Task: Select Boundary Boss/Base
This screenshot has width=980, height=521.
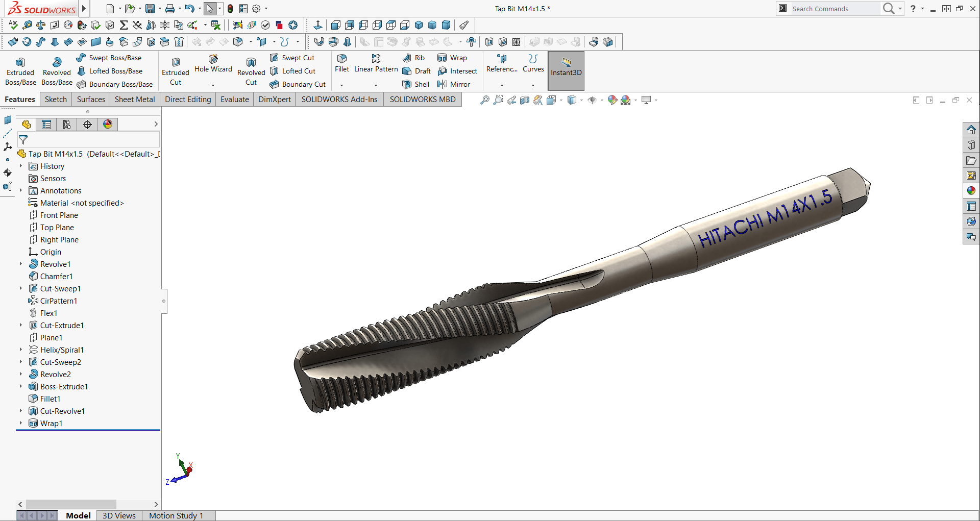Action: click(x=115, y=84)
